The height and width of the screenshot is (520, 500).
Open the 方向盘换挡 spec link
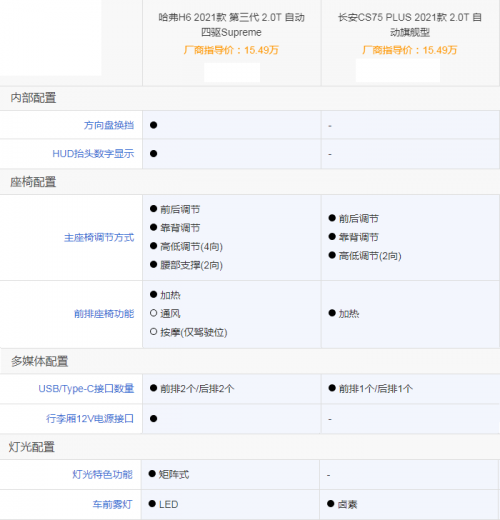coord(109,125)
